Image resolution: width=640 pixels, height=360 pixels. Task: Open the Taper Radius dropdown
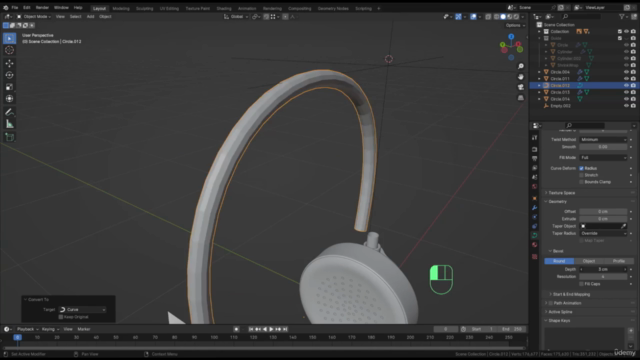pyautogui.click(x=603, y=233)
